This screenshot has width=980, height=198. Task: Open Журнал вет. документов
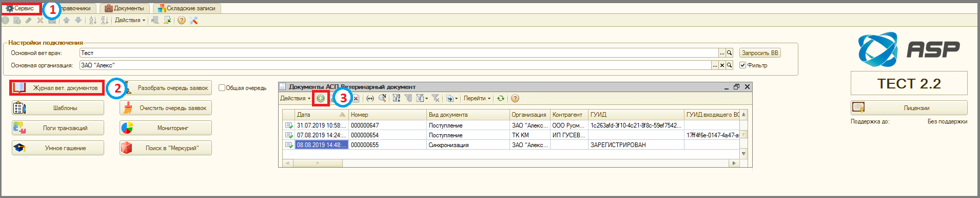57,88
